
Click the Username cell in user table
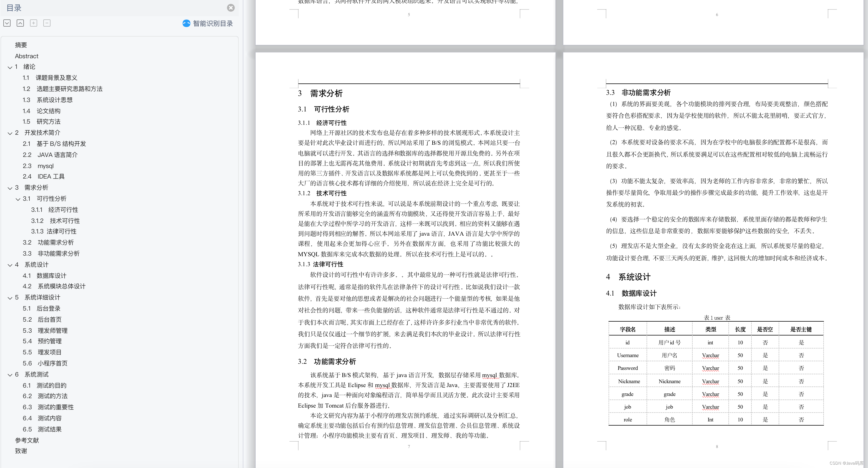click(627, 355)
